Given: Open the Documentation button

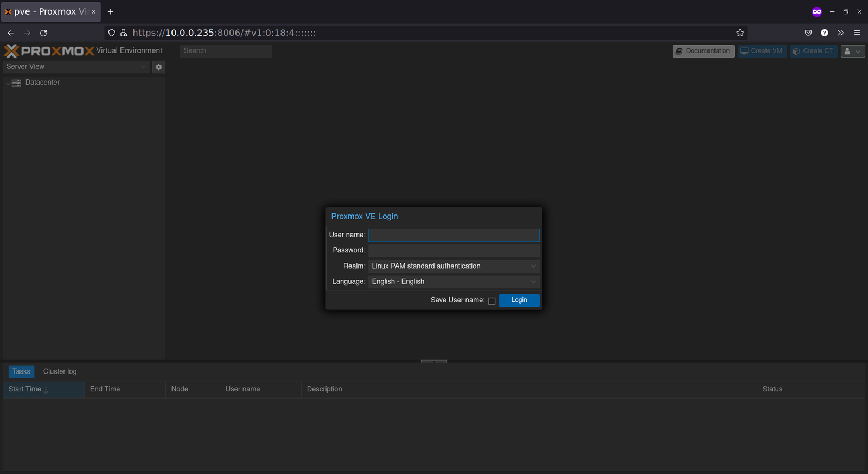Looking at the screenshot, I should click(704, 51).
